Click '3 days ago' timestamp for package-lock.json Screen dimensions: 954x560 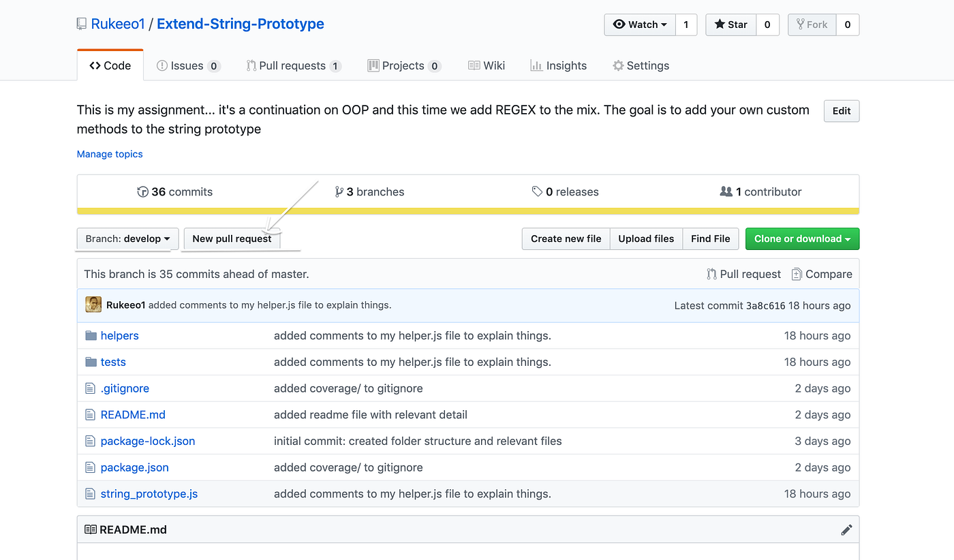pos(822,441)
